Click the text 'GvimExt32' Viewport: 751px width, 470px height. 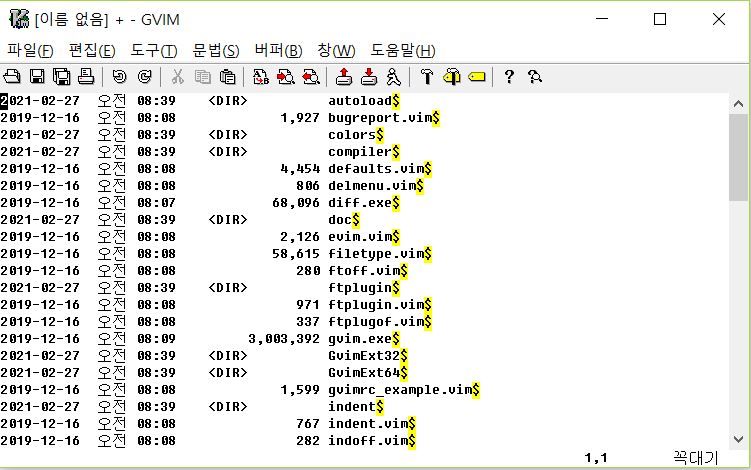point(364,356)
